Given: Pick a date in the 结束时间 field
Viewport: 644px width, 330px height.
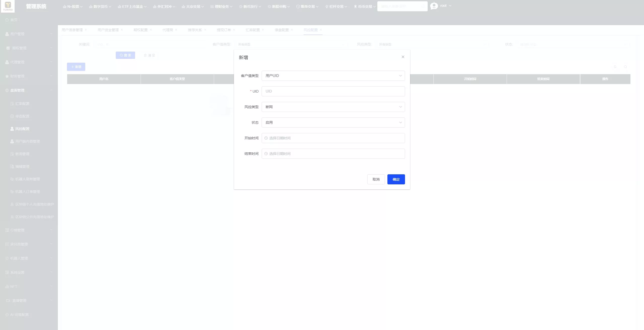Looking at the screenshot, I should coord(333,154).
